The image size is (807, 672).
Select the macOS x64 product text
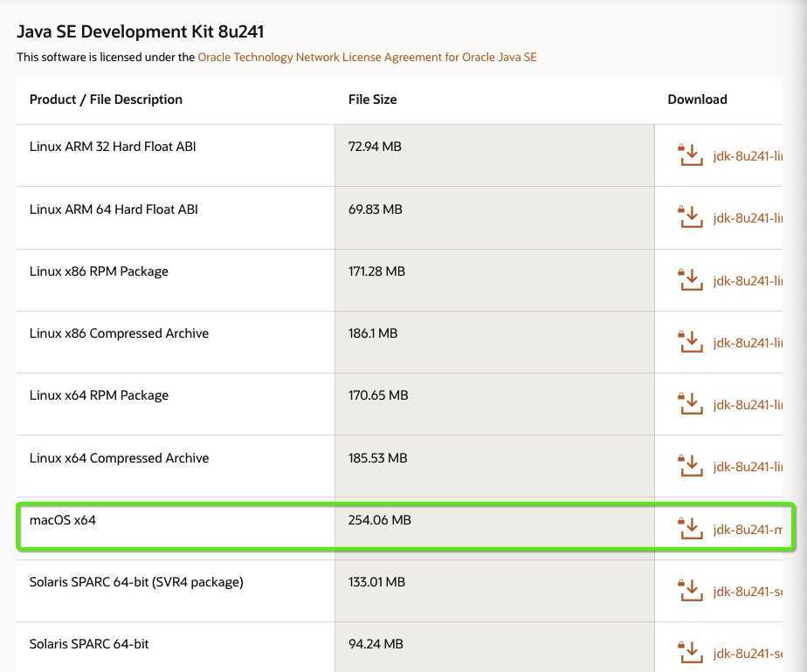point(62,520)
